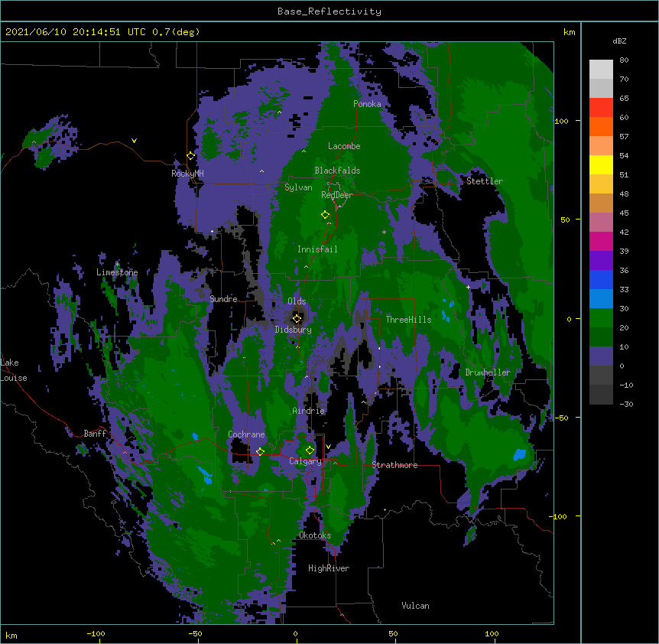Select the Blackfalds label on the map

tap(337, 171)
